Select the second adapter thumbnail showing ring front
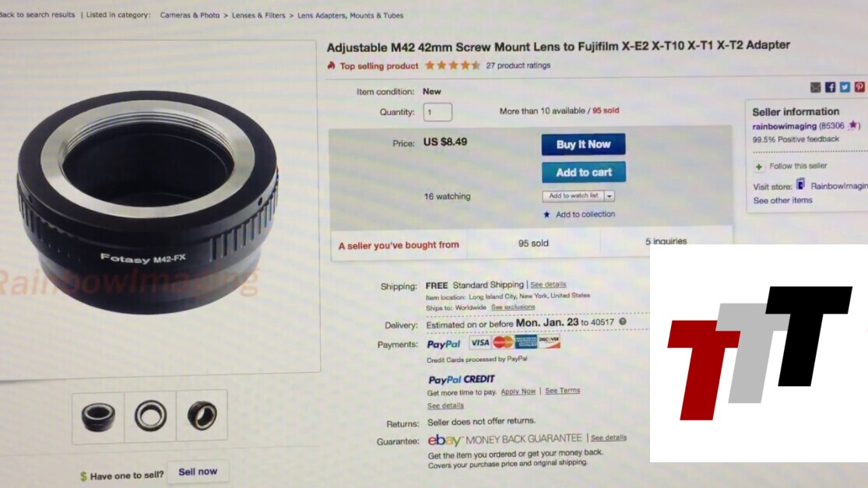Image resolution: width=868 pixels, height=488 pixels. [x=150, y=416]
